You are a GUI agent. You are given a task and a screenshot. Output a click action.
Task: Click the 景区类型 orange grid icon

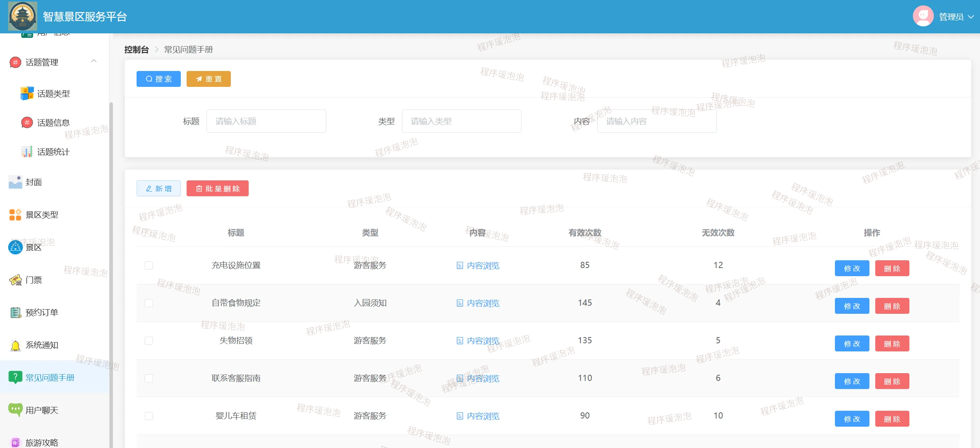pyautogui.click(x=16, y=214)
